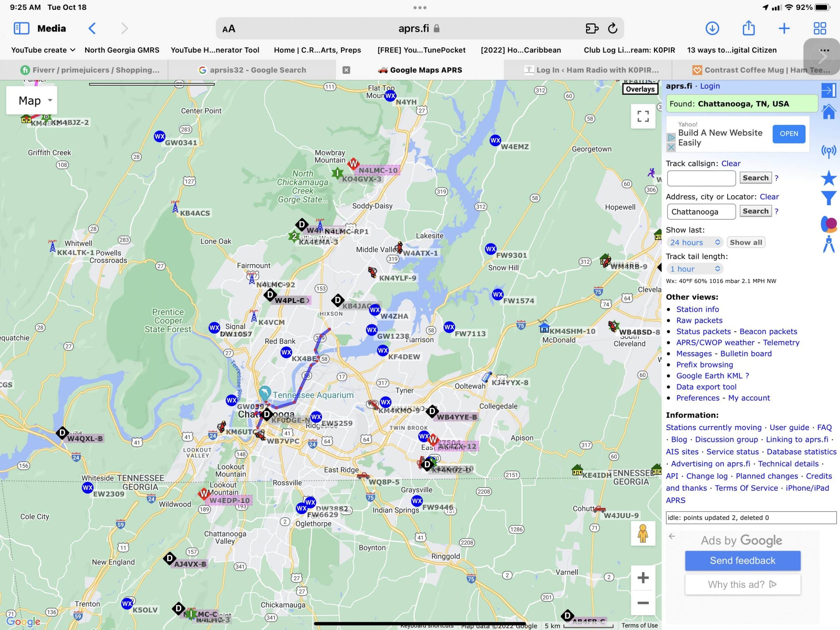Open the share sheet icon
Screen dimensions: 840x630
tap(748, 28)
